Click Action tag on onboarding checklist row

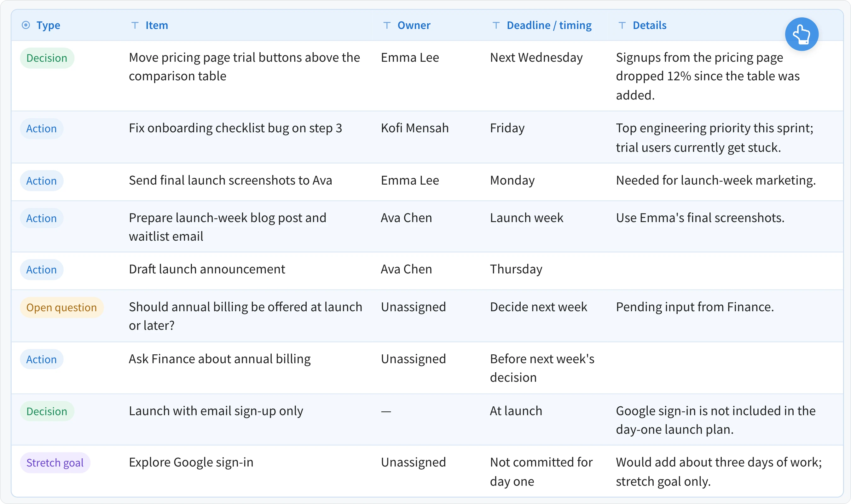pyautogui.click(x=41, y=129)
